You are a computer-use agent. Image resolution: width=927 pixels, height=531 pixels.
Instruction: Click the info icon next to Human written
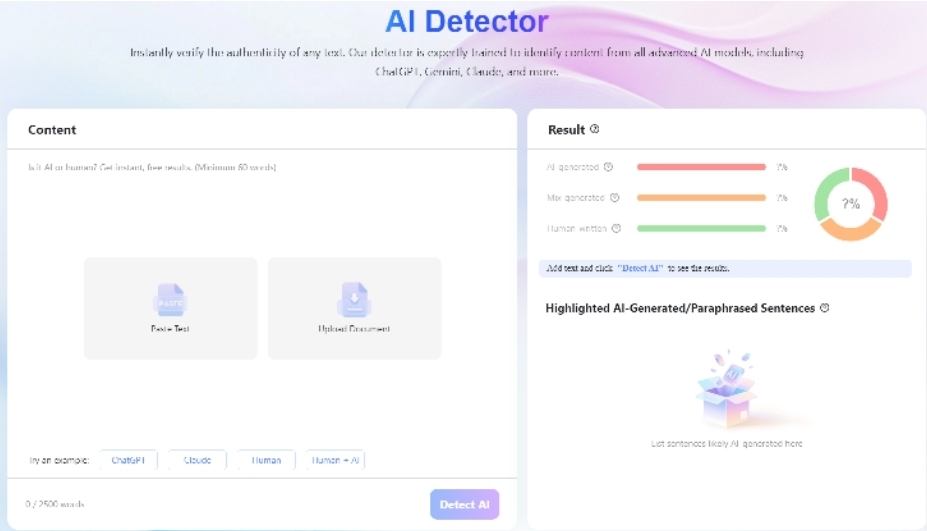(616, 228)
